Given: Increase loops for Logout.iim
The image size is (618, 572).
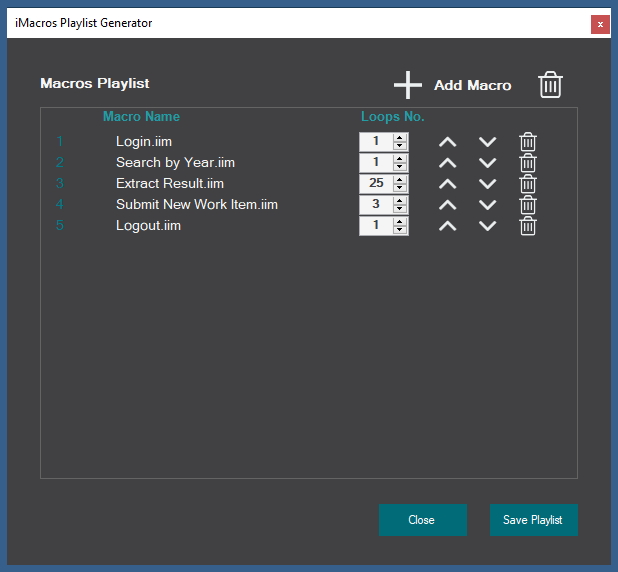Looking at the screenshot, I should [400, 222].
